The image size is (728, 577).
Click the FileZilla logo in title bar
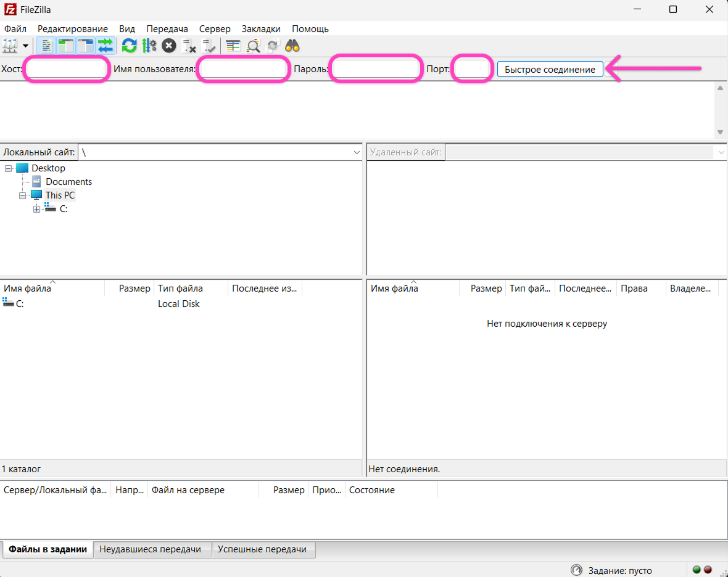coord(10,9)
